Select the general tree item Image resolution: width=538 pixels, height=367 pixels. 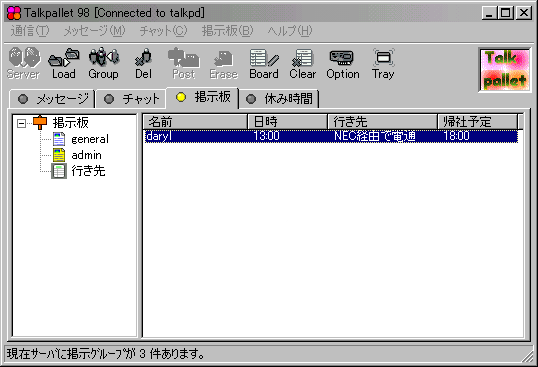(x=90, y=139)
